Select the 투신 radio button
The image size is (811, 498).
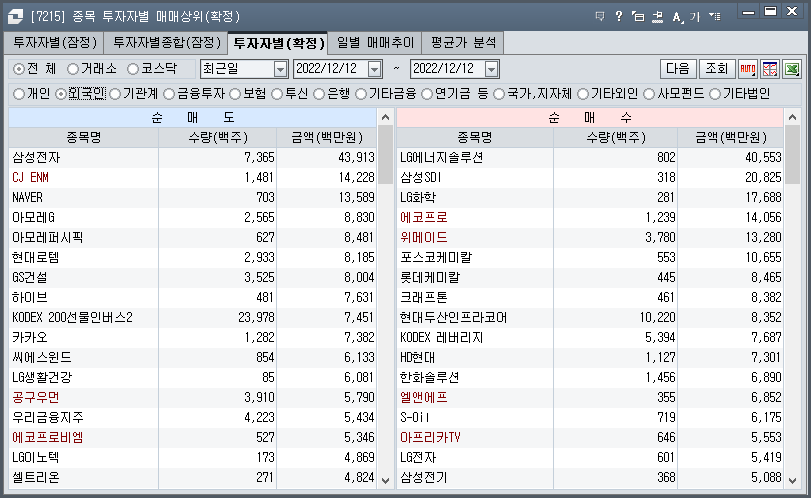pos(277,94)
